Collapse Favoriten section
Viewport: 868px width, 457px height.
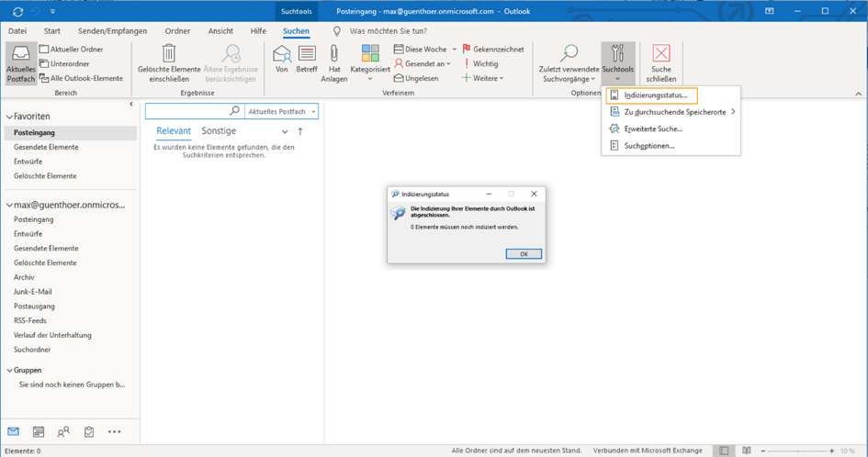(x=9, y=117)
